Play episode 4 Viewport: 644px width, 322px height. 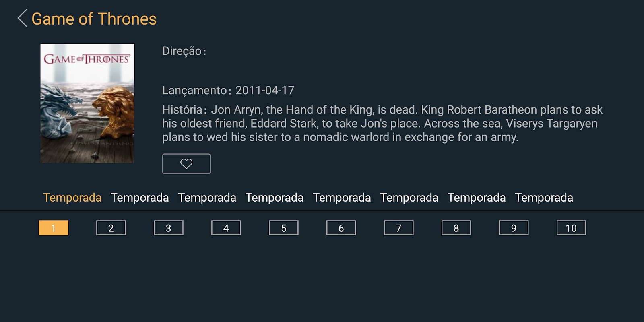pos(226,228)
